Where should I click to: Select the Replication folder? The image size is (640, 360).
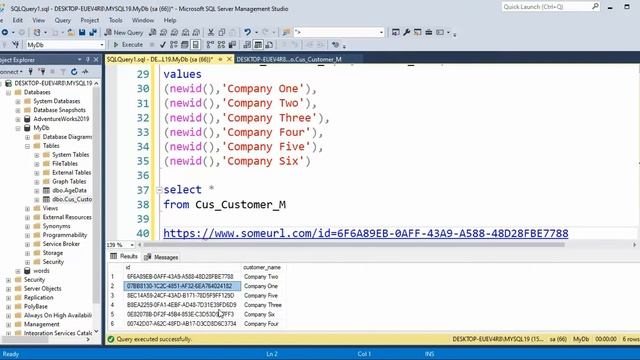[38, 298]
